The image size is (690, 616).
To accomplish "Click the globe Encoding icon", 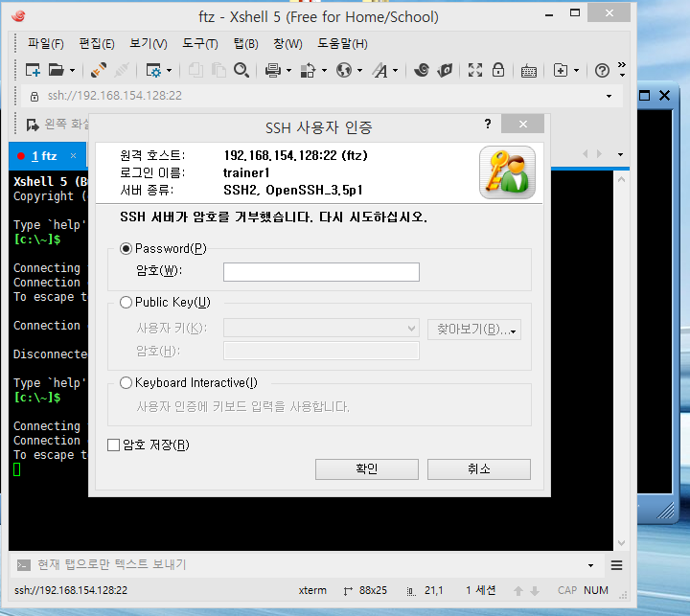I will pos(343,70).
